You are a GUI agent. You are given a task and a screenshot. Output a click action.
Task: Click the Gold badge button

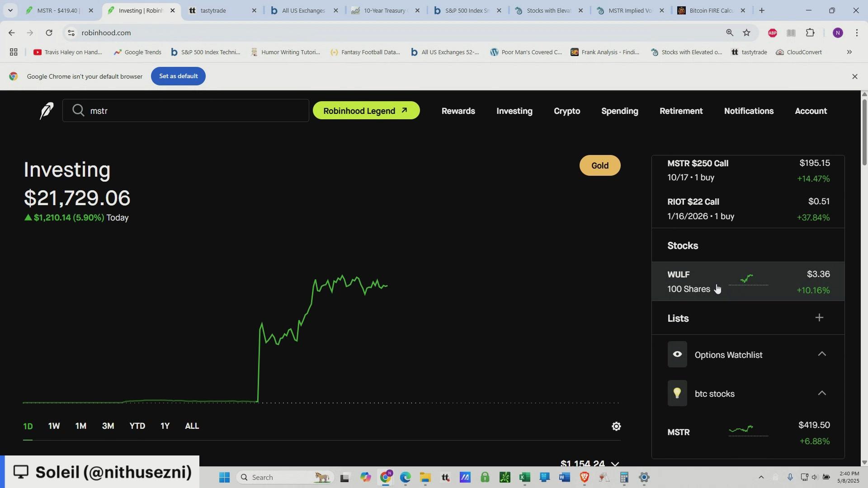click(600, 166)
